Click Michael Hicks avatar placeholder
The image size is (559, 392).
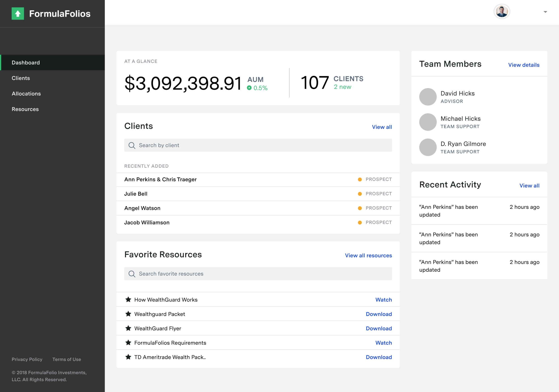point(428,122)
